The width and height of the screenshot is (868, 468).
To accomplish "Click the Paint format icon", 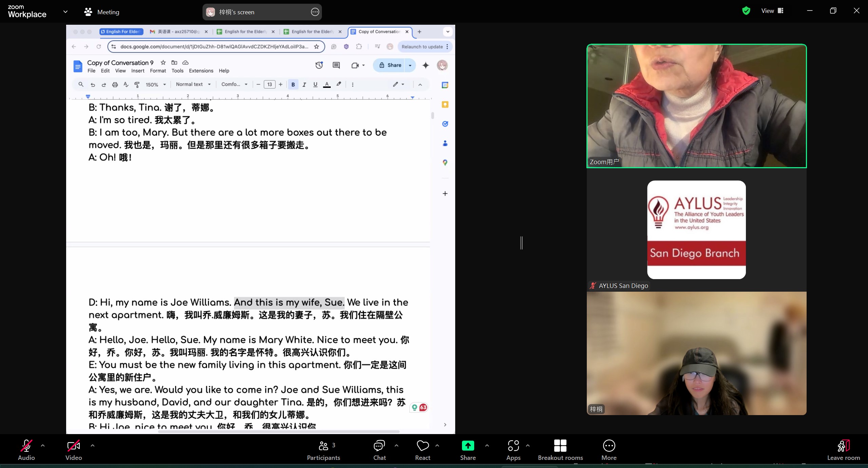I will (137, 84).
